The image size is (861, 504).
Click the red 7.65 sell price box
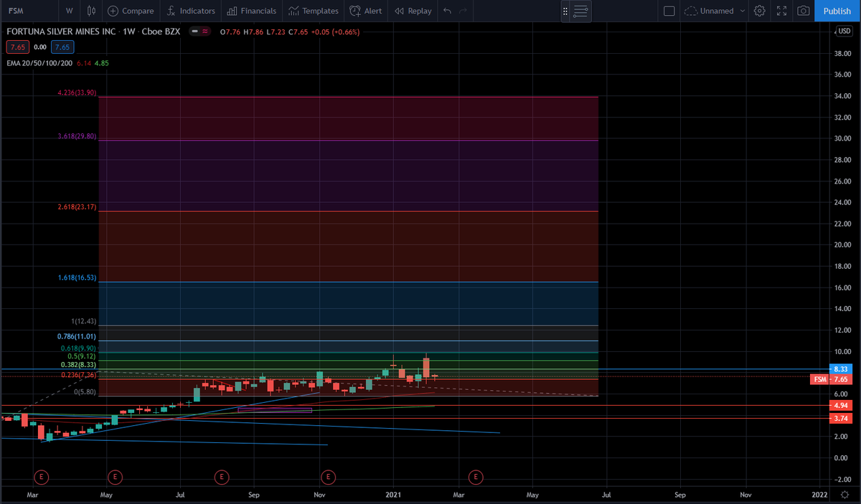click(x=17, y=47)
